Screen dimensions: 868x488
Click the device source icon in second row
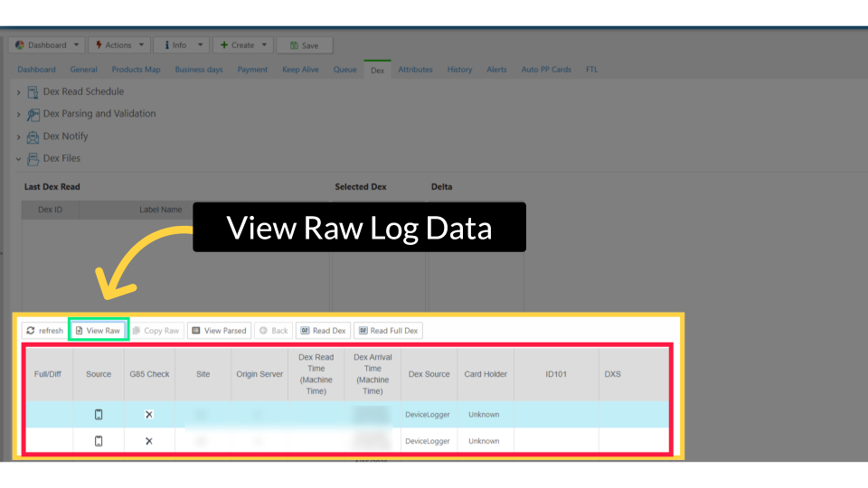[99, 441]
